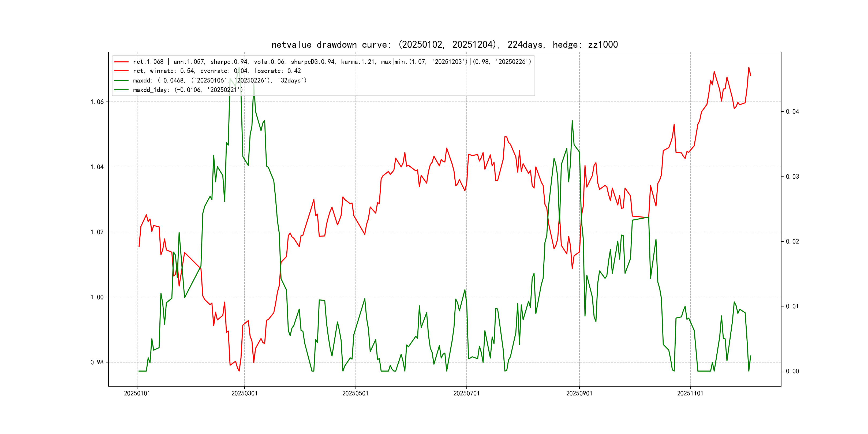Viewport: 868px width, 434px height.
Task: Click the 0.00 right axis label
Action: pyautogui.click(x=792, y=371)
